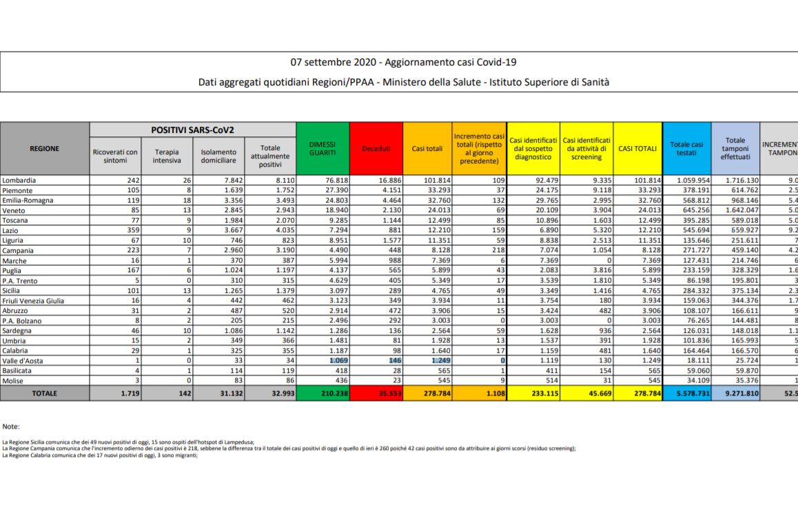Select the Regione Sicilia note about Lampedusa
The height and width of the screenshot is (532, 798).
point(128,442)
